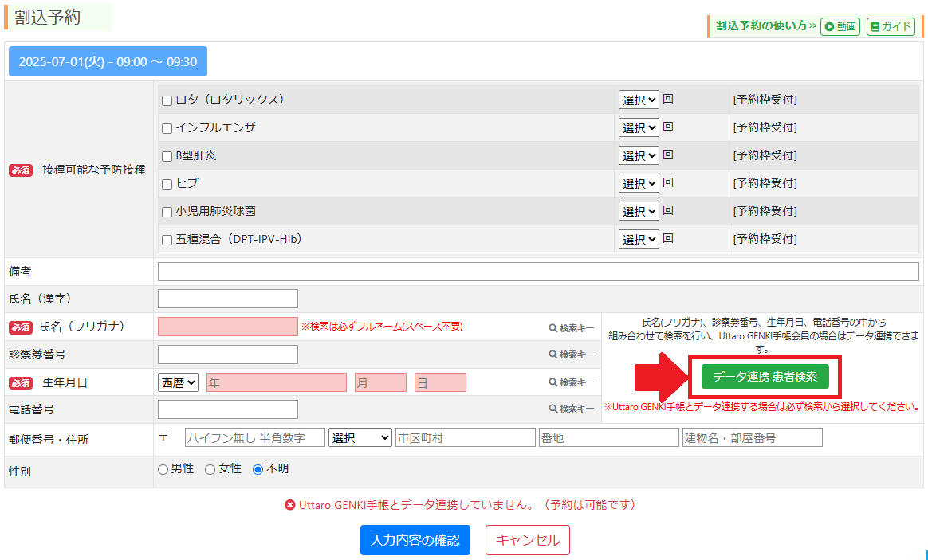Open the 回 dropdown for インフルエンザ
This screenshot has width=928, height=560.
coord(639,127)
